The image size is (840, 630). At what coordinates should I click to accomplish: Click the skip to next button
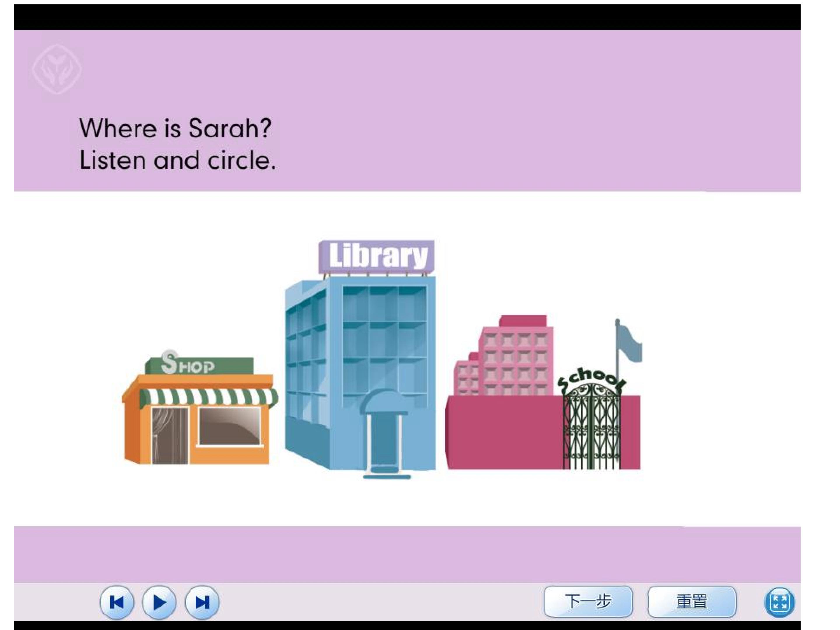202,602
